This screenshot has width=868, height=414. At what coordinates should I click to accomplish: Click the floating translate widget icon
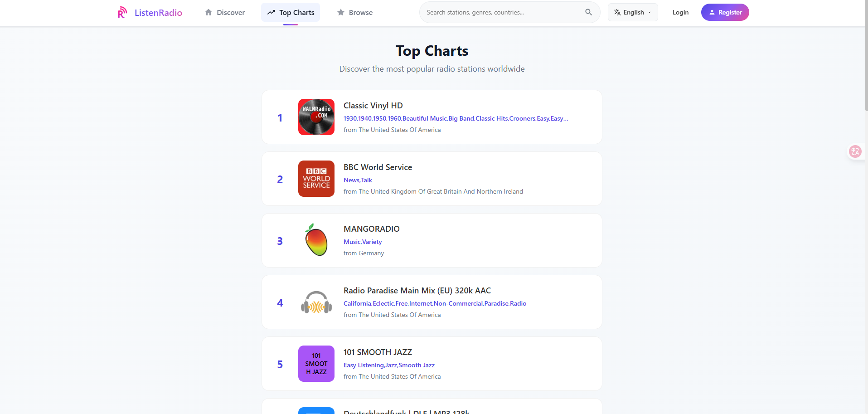point(855,151)
